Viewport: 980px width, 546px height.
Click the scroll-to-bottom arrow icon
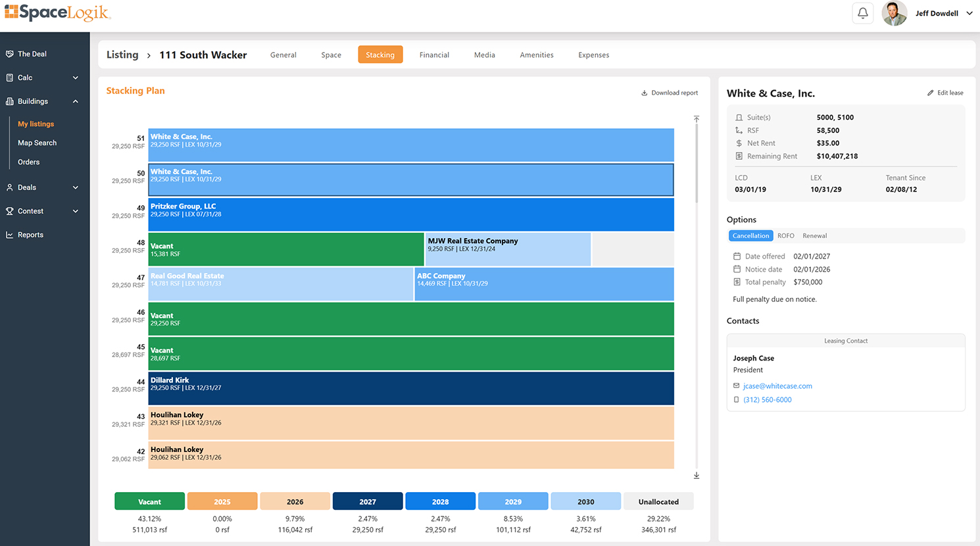696,476
